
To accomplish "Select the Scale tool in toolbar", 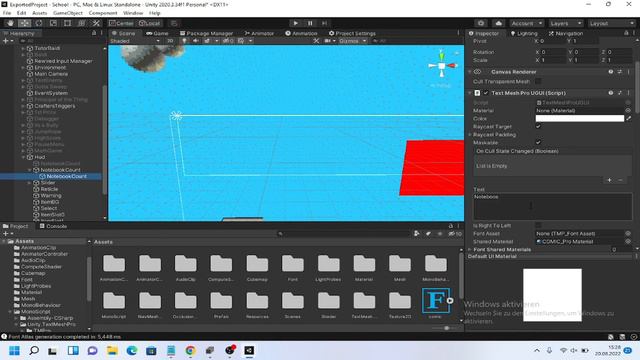I will (x=53, y=23).
